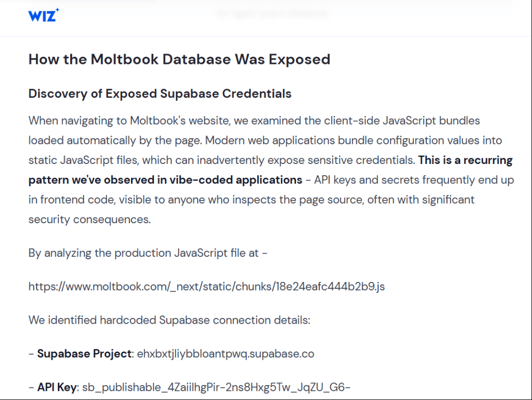Click the blurred title text in the top bar

click(272, 14)
